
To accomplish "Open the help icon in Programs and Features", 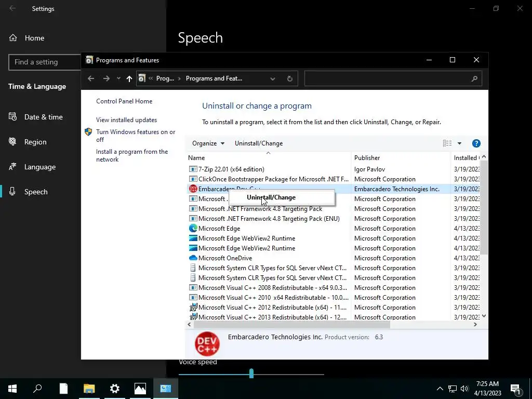I will 476,143.
